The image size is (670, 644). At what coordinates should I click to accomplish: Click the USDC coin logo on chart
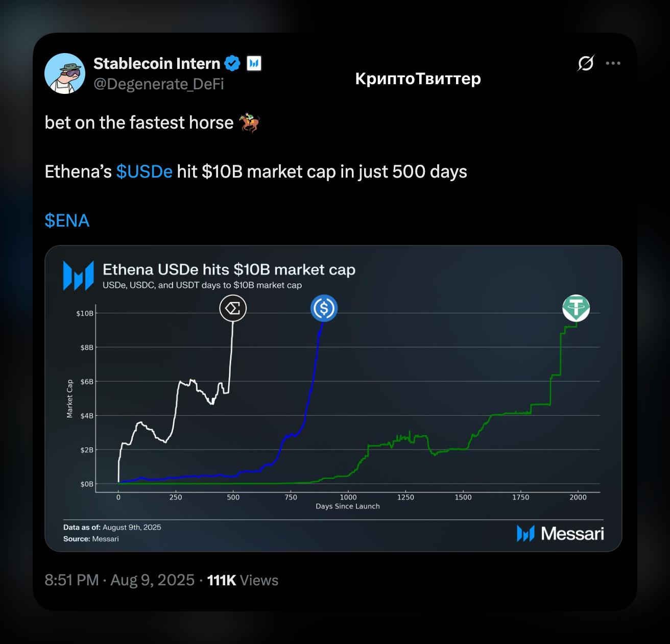point(324,308)
